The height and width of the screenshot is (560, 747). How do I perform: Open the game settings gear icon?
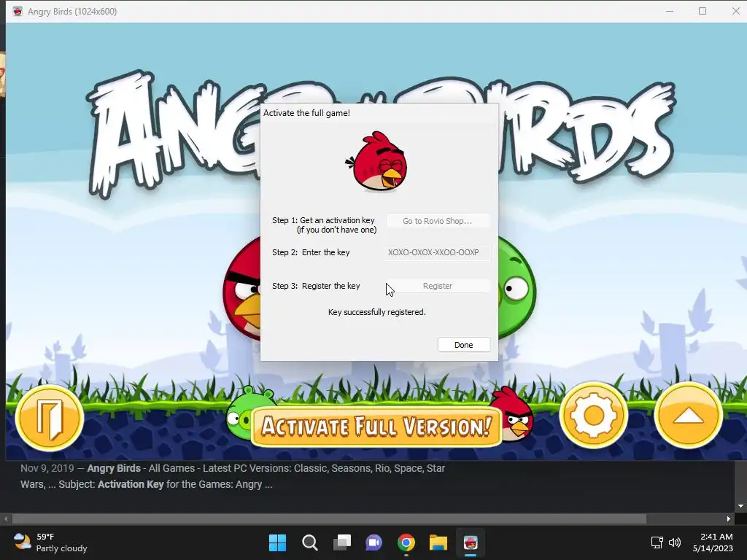pyautogui.click(x=594, y=416)
